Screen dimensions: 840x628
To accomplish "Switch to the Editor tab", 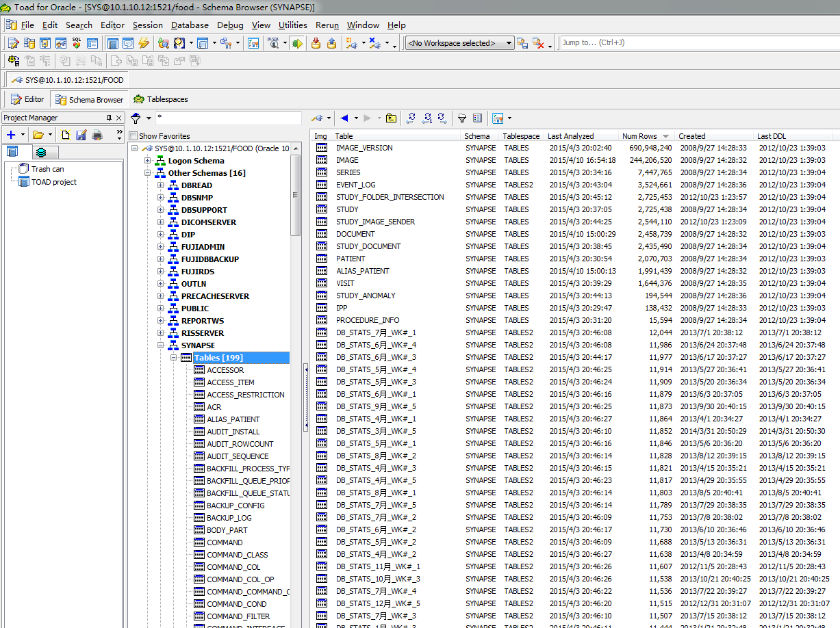I will pos(28,99).
